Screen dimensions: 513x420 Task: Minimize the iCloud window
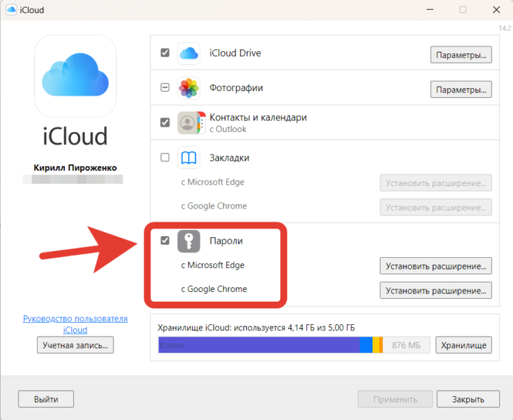pos(430,10)
